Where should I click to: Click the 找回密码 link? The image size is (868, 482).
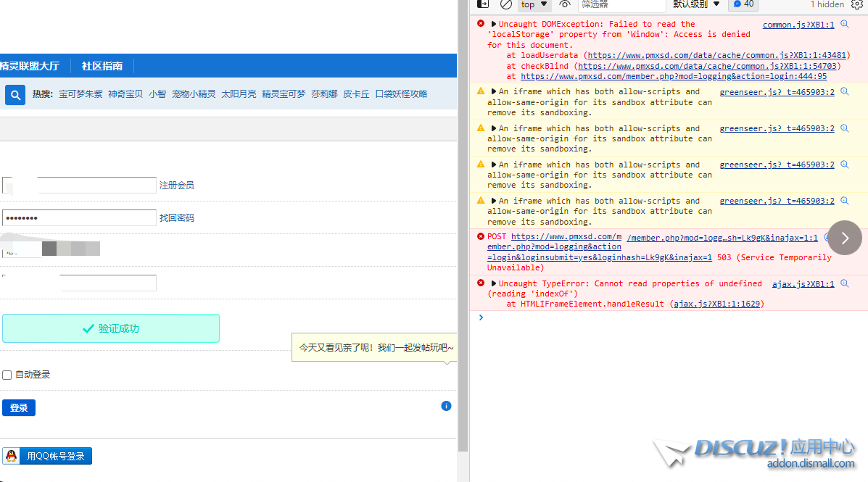(x=177, y=218)
